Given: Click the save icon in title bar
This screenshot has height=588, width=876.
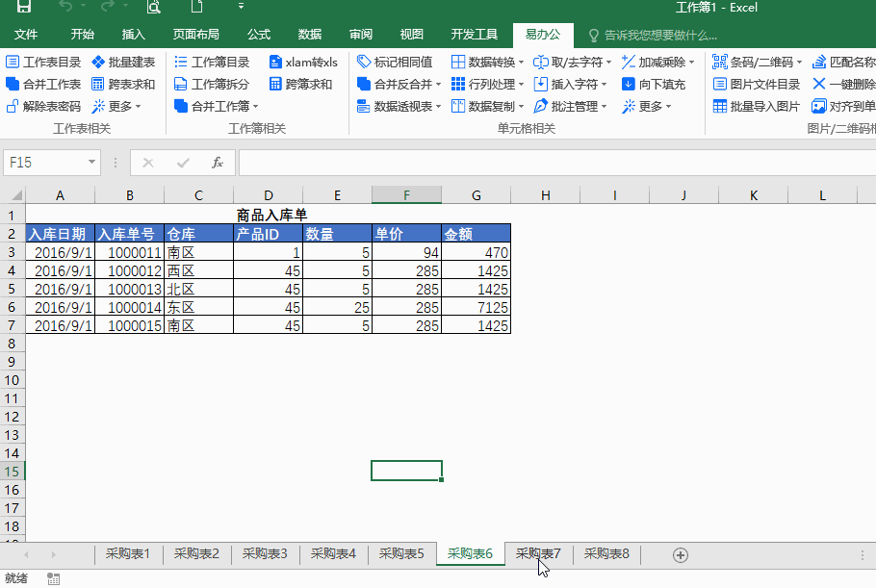Looking at the screenshot, I should pos(23,6).
